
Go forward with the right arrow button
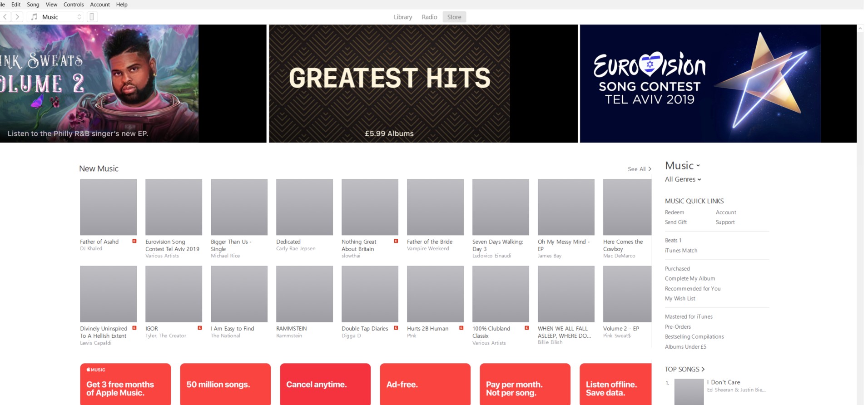[x=17, y=17]
